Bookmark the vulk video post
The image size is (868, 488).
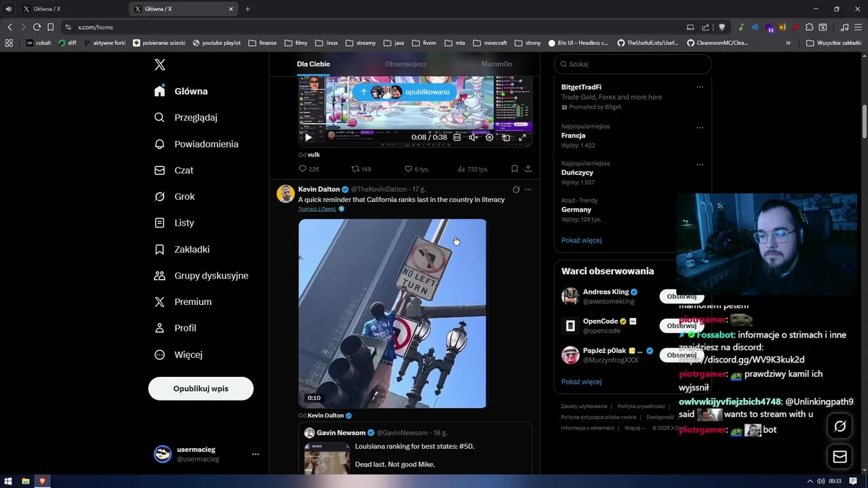click(514, 169)
